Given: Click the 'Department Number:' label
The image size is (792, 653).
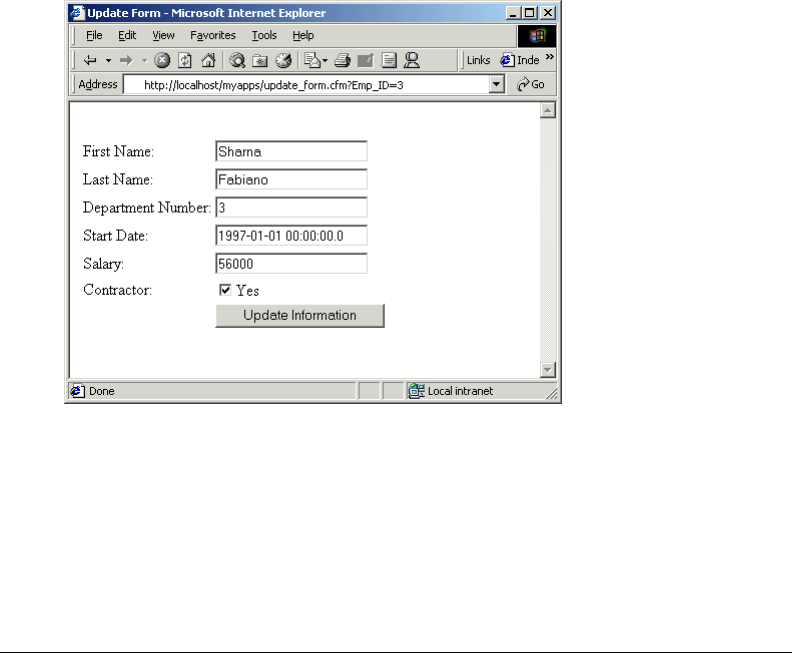Looking at the screenshot, I should pyautogui.click(x=146, y=208).
